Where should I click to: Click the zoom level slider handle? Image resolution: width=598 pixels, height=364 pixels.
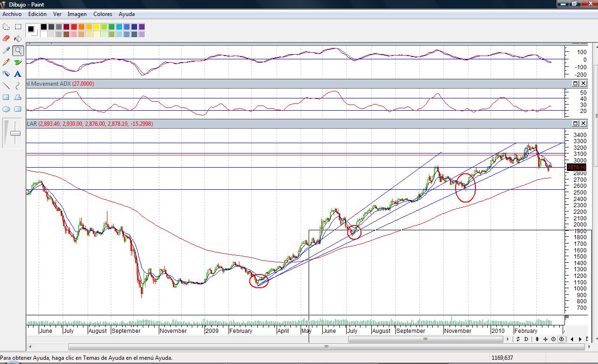point(16,134)
